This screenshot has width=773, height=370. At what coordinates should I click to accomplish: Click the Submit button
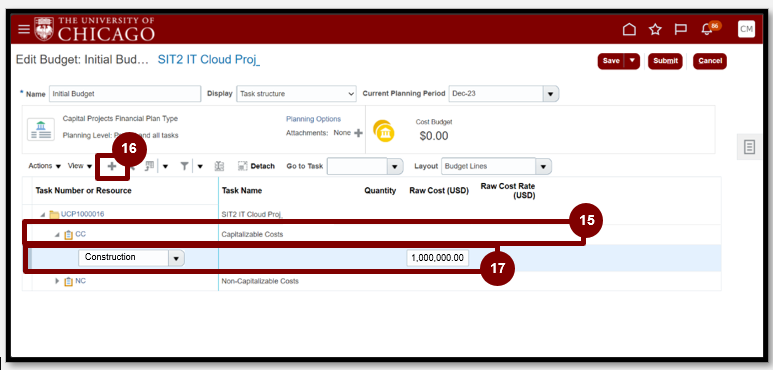(x=666, y=61)
